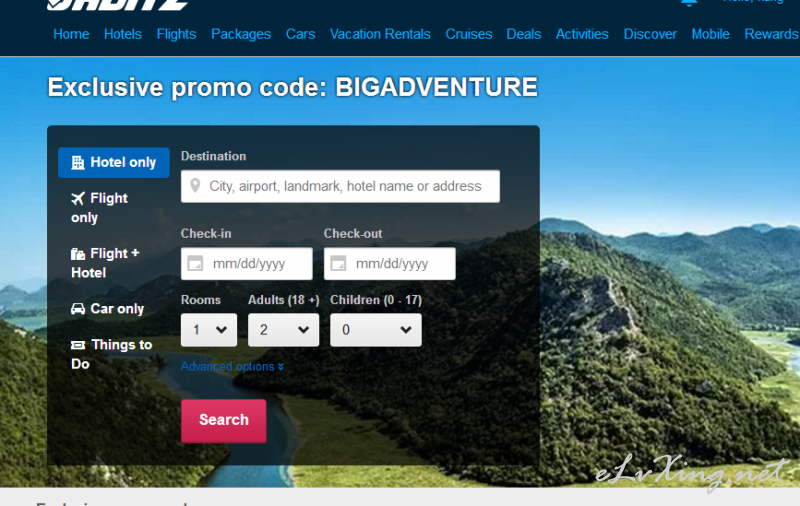800x506 pixels.
Task: Click the location pin icon in Destination field
Action: (195, 186)
